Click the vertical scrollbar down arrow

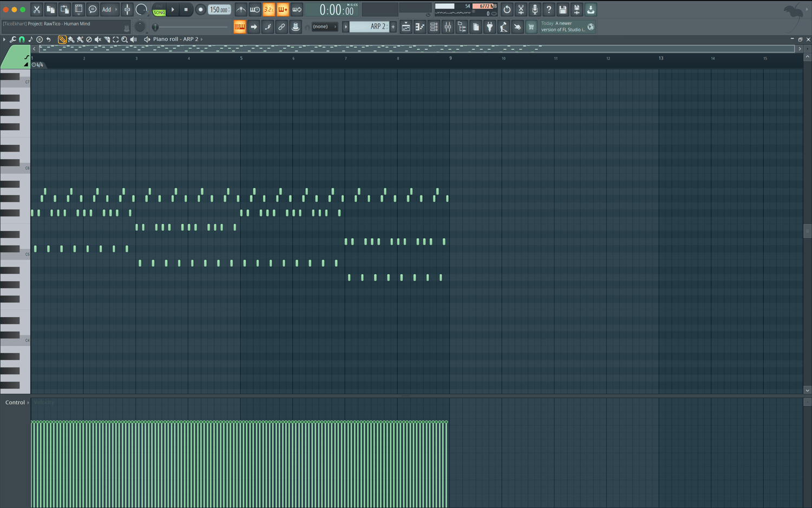click(x=807, y=390)
